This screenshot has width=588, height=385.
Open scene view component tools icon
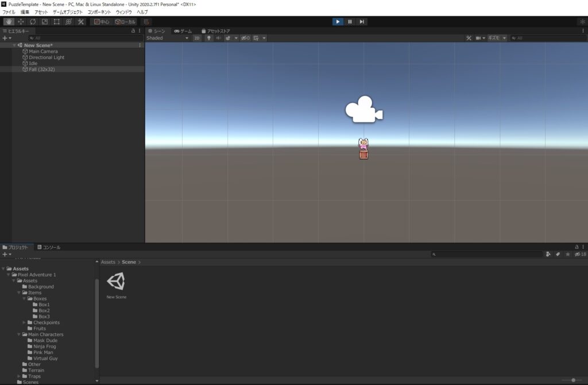469,38
